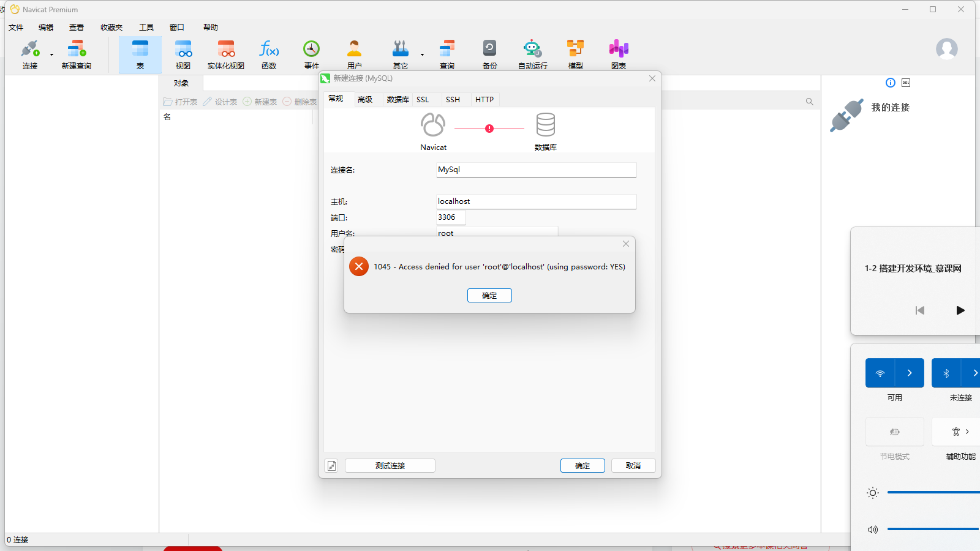The image size is (980, 551).
Task: Click the 新建表 toolbar button
Action: point(260,102)
